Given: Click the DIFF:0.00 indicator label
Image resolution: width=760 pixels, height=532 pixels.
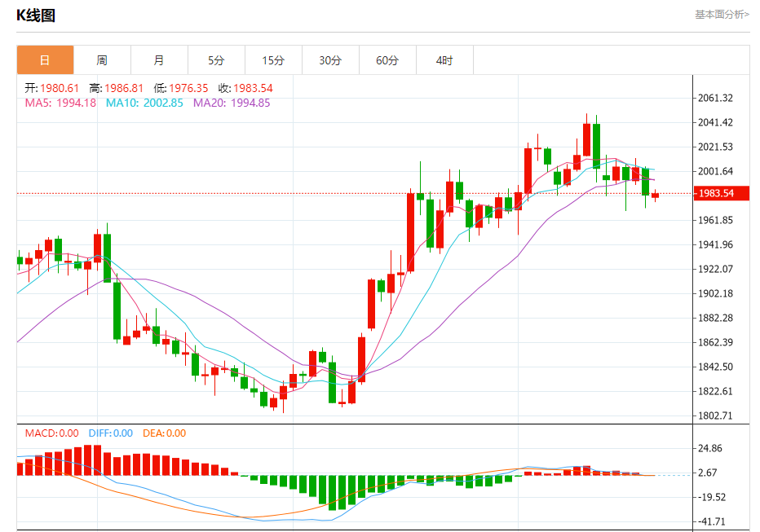Looking at the screenshot, I should (x=111, y=433).
